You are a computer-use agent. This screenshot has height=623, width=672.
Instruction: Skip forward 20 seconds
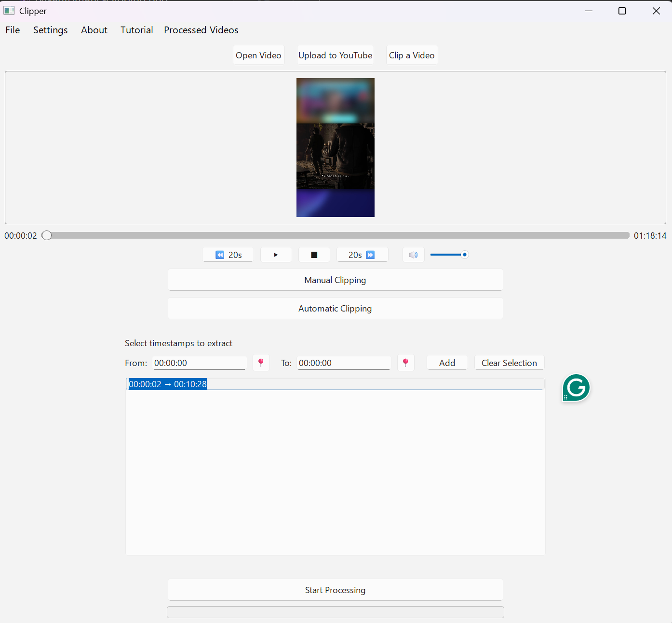(x=362, y=255)
